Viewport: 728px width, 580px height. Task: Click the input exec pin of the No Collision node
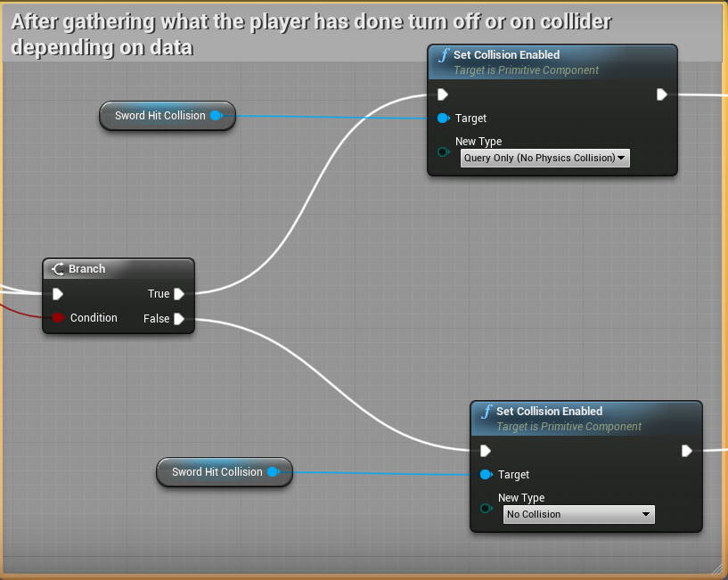[486, 451]
